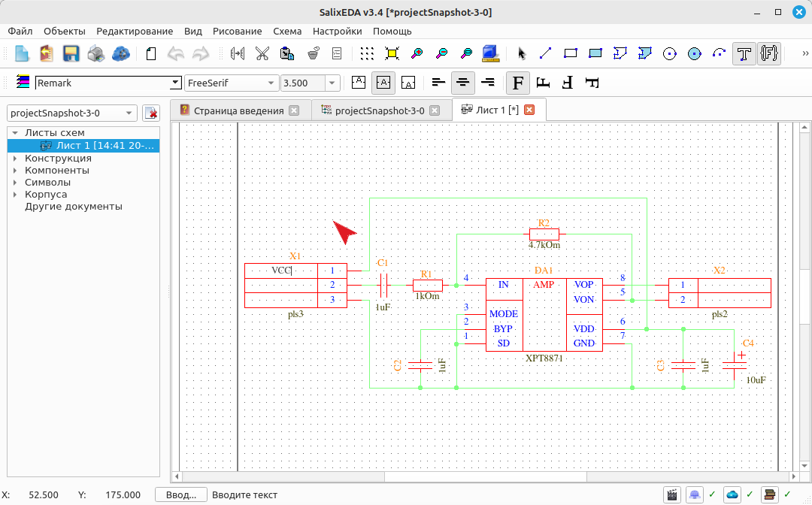
Task: Toggle the F text direction button
Action: (518, 83)
